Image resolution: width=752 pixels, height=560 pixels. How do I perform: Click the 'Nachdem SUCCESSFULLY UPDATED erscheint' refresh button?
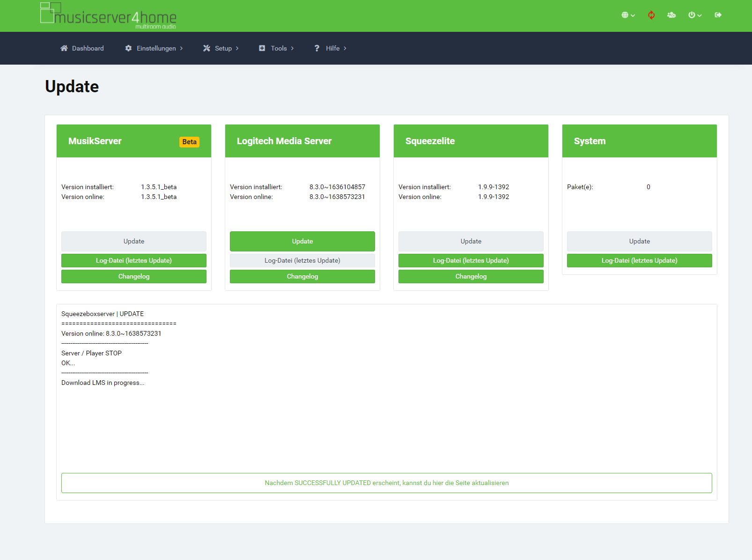387,483
